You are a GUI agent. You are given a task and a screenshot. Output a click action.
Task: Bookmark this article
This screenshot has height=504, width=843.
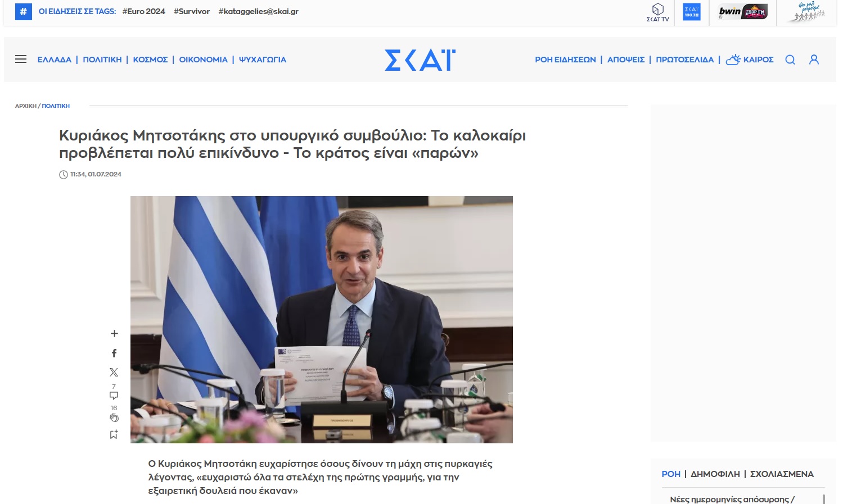pos(114,434)
